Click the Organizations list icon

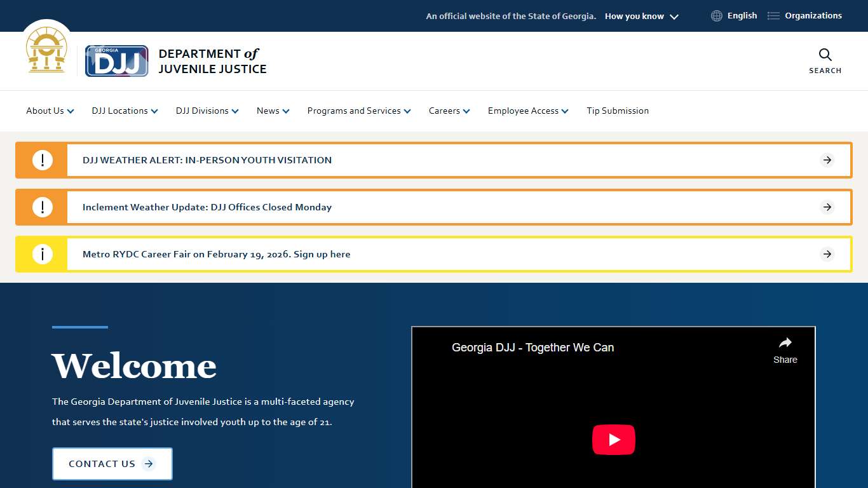pyautogui.click(x=773, y=16)
